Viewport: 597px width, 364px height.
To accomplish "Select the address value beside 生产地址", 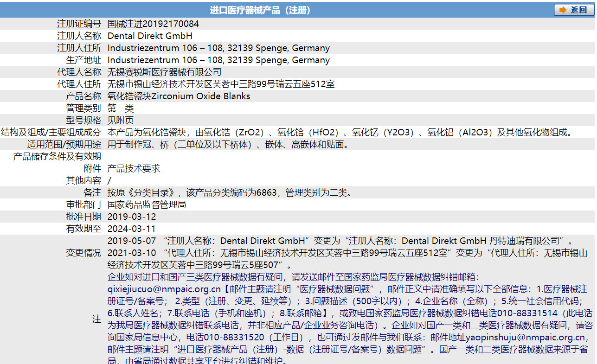I will (x=218, y=60).
